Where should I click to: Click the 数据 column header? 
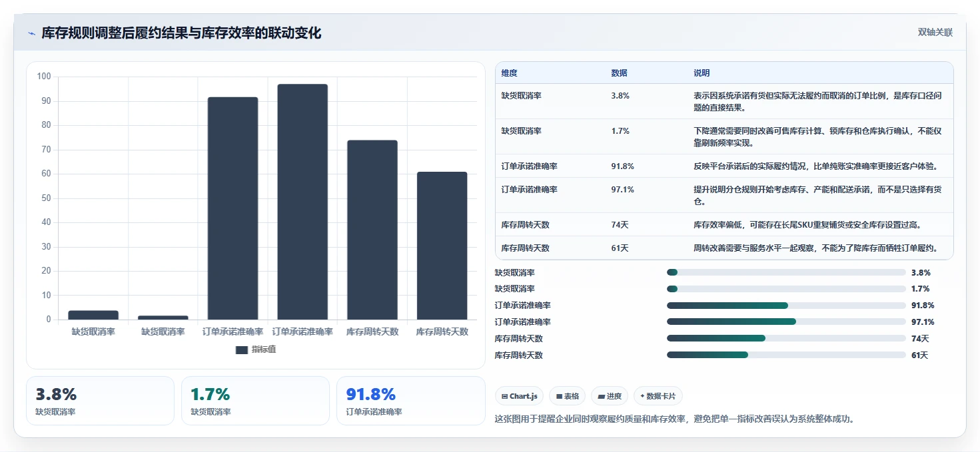click(x=619, y=73)
